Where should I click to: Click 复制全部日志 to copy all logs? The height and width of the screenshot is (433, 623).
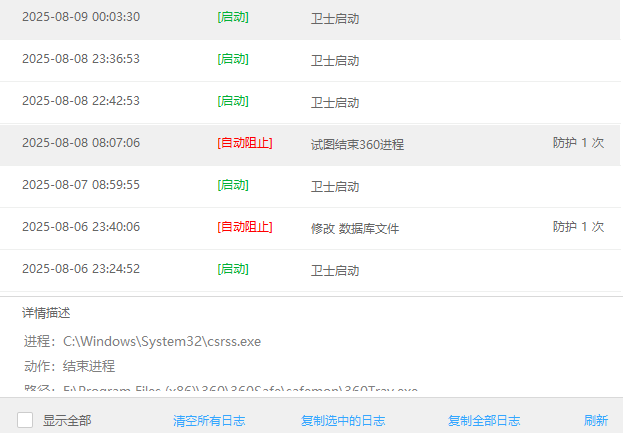tap(484, 421)
